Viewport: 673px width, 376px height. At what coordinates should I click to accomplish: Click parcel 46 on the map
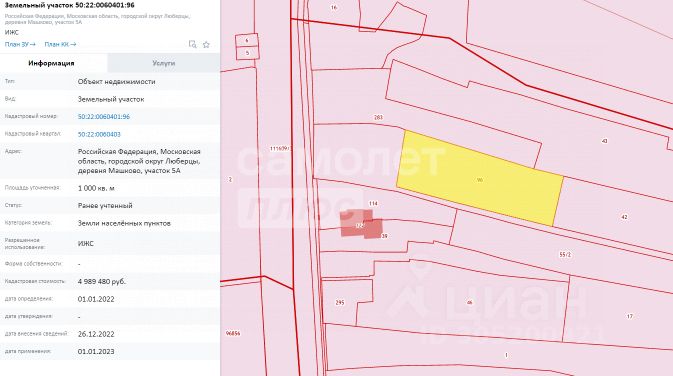tap(469, 303)
